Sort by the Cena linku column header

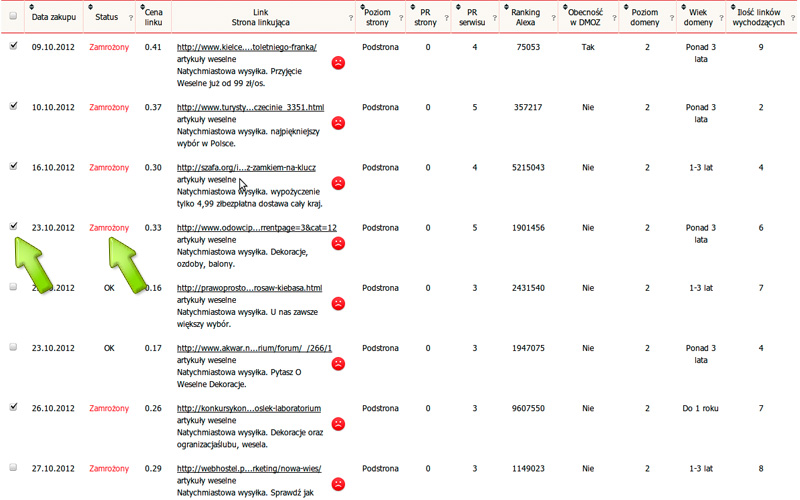coord(153,17)
